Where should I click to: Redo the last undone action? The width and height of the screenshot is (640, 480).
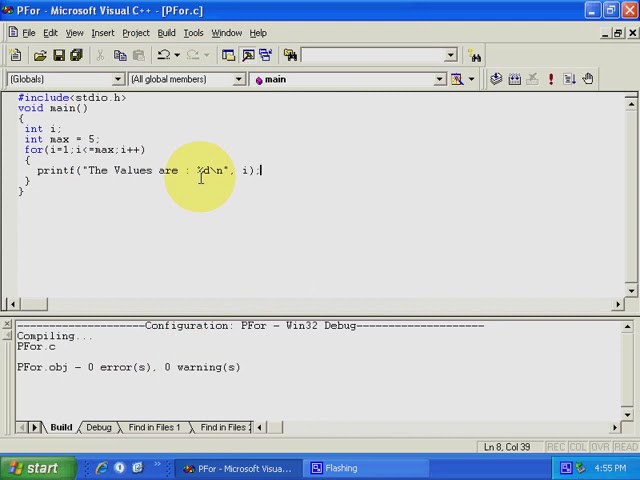click(192, 55)
